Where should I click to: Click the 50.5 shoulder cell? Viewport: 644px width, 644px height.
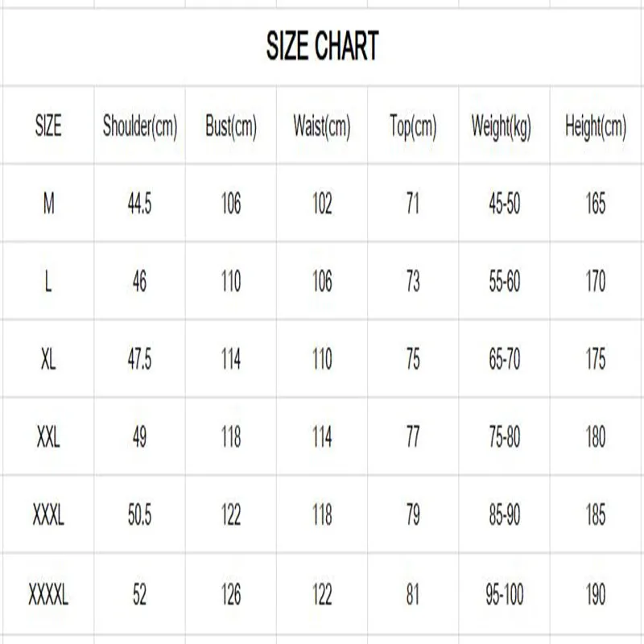pyautogui.click(x=139, y=514)
